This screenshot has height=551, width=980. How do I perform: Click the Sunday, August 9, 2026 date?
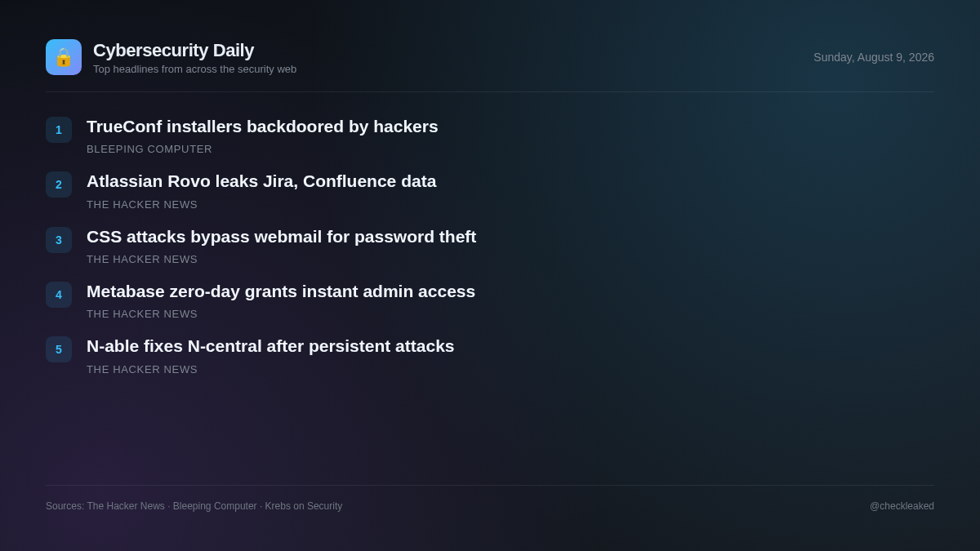pyautogui.click(x=874, y=57)
